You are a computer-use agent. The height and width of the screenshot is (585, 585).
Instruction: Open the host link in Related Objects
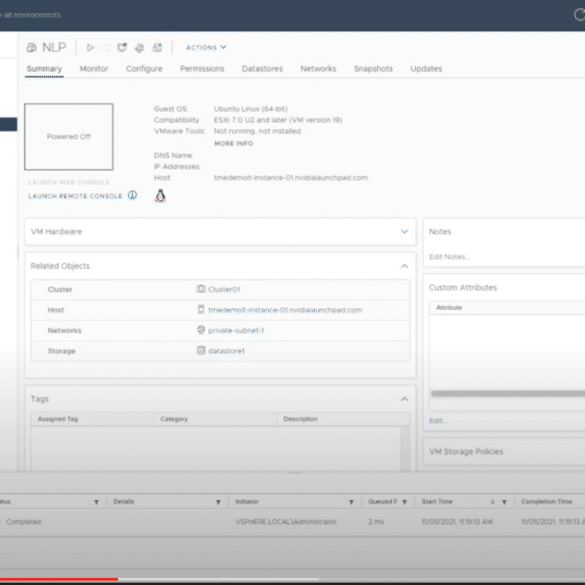tap(285, 310)
